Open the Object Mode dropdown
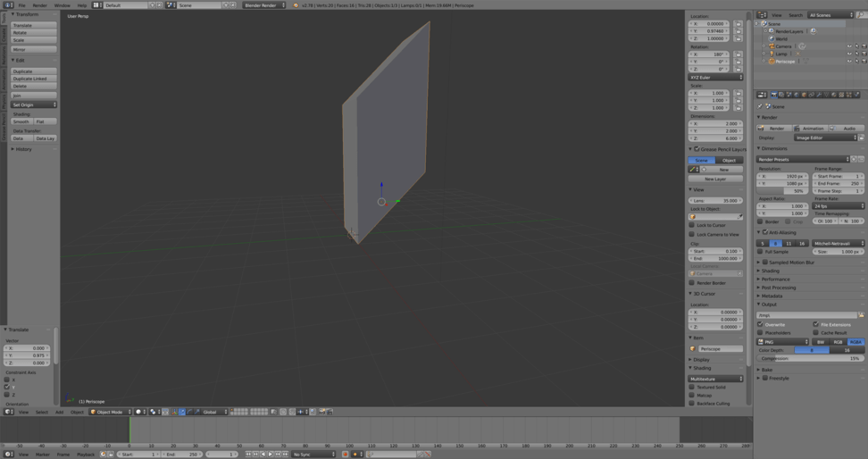 [111, 412]
